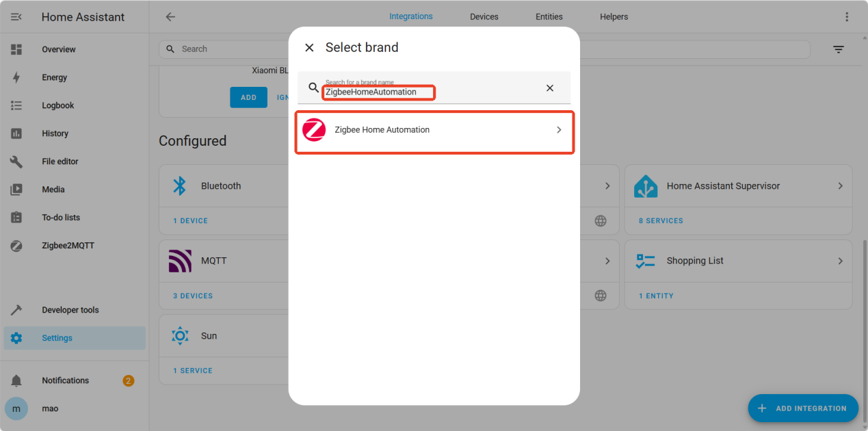This screenshot has width=868, height=431.
Task: Switch to the Helpers tab
Action: point(614,16)
